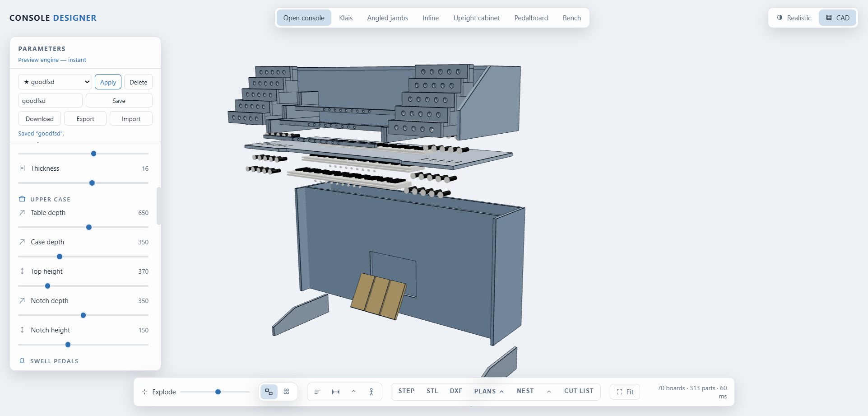The height and width of the screenshot is (416, 868).
Task: Click the Notch height vertical arrow icon
Action: tap(22, 330)
